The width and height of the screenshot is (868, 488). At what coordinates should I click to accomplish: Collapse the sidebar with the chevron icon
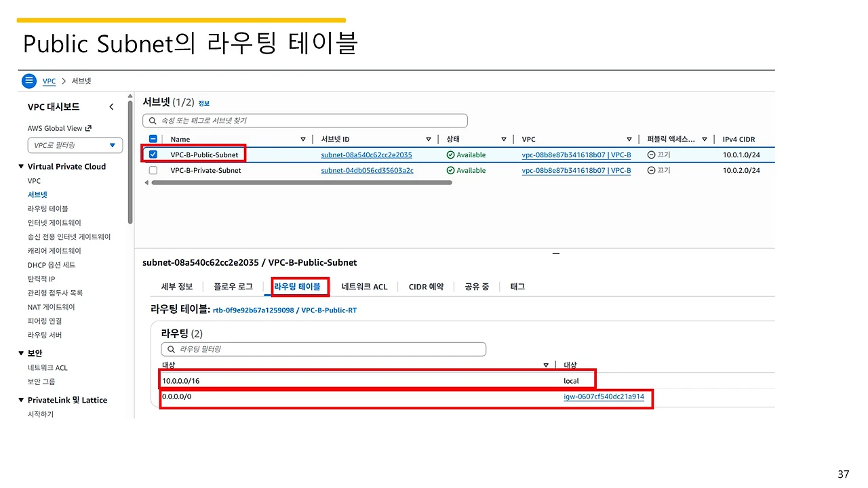click(x=112, y=106)
